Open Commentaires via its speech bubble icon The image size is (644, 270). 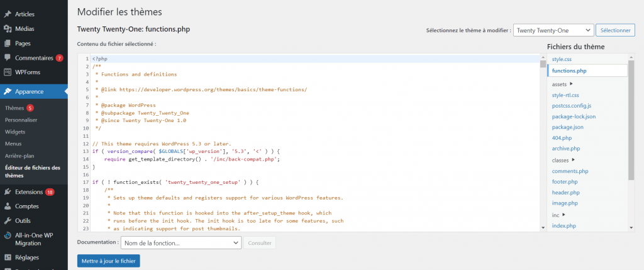tap(8, 58)
